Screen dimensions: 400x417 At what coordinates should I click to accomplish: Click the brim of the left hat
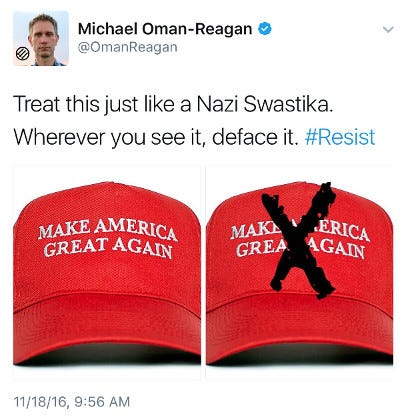[x=107, y=328]
